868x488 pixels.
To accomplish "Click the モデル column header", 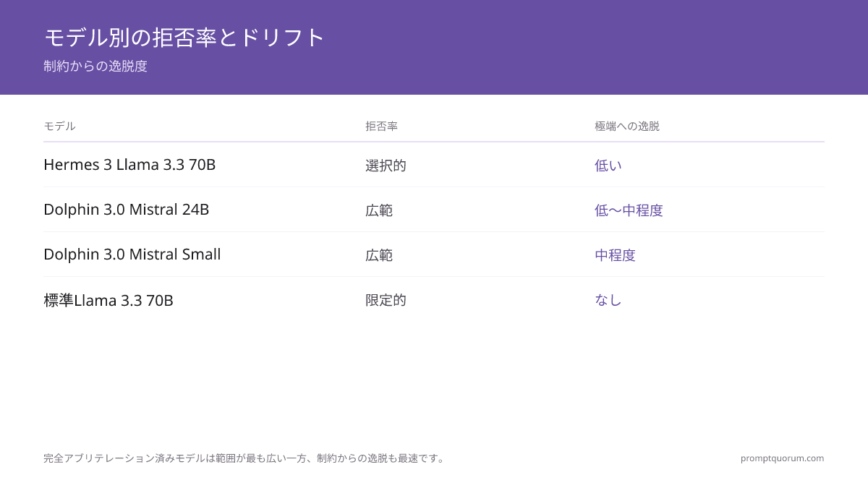I will 59,126.
